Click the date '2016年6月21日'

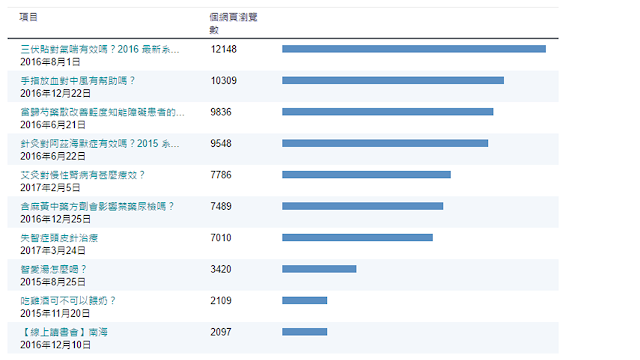click(53, 125)
